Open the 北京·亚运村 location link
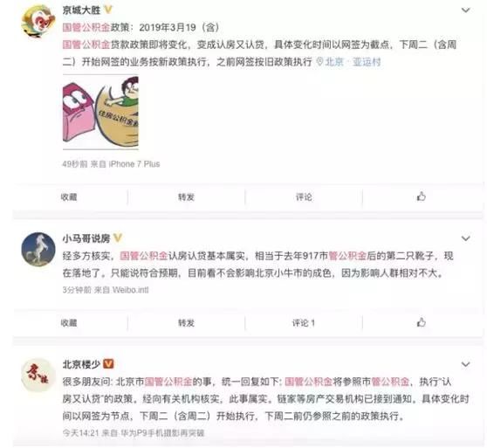The width and height of the screenshot is (487, 448). point(348,62)
